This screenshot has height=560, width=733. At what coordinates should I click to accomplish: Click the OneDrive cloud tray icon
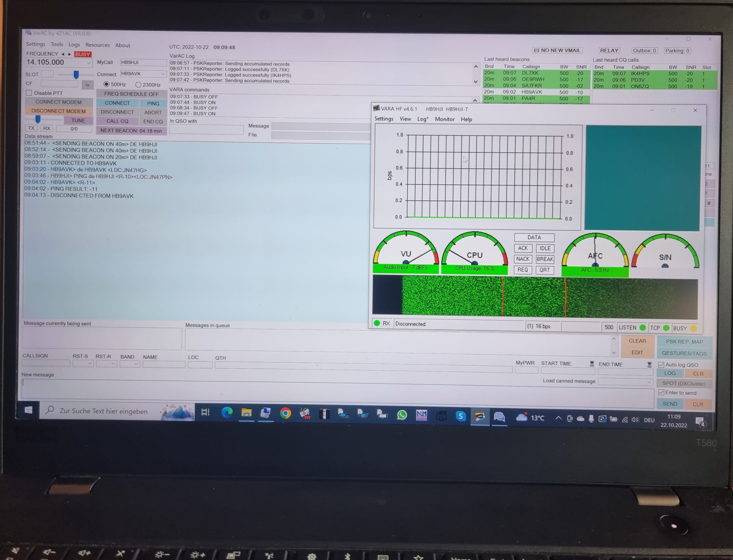[x=580, y=419]
